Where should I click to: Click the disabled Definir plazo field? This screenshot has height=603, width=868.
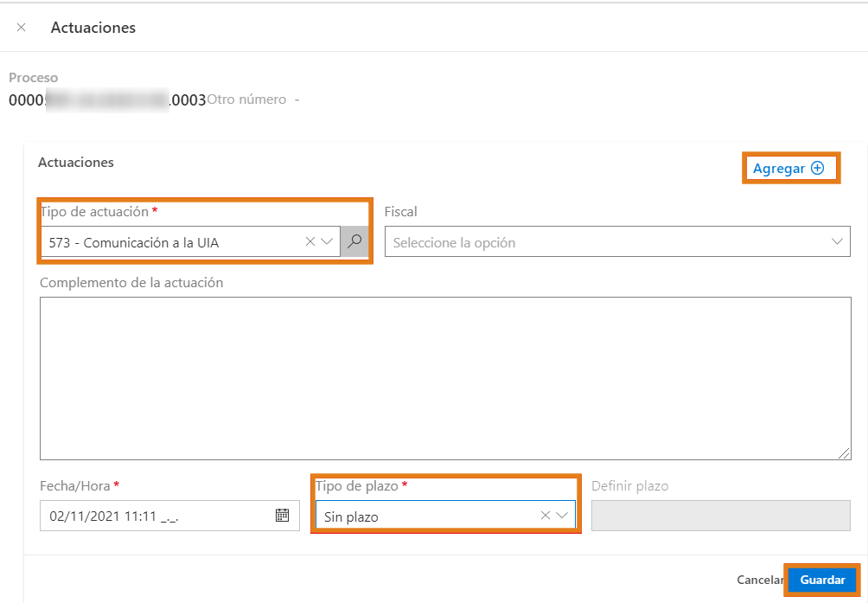[x=720, y=516]
